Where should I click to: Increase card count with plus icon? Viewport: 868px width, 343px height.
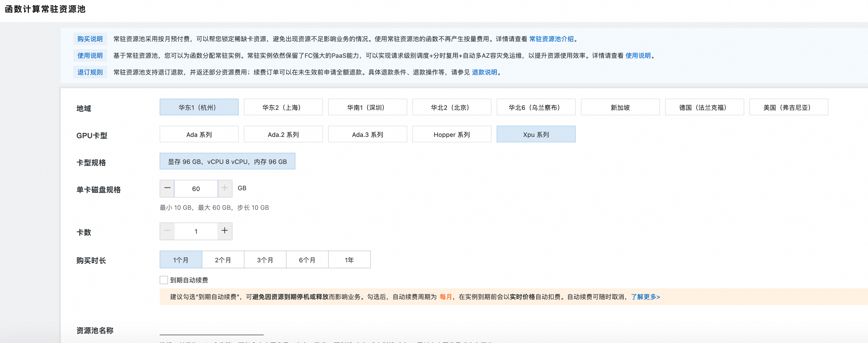[225, 231]
